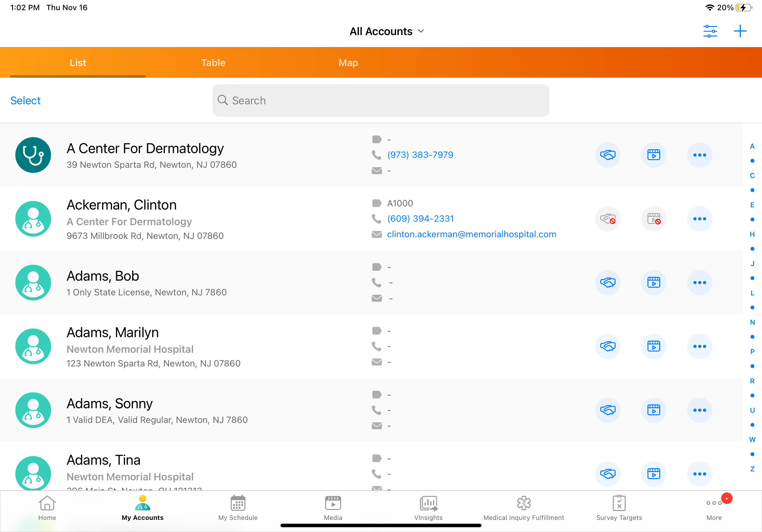Expand more actions for Ackerman, Clinton
Viewport: 762px width, 532px height.
coord(699,218)
